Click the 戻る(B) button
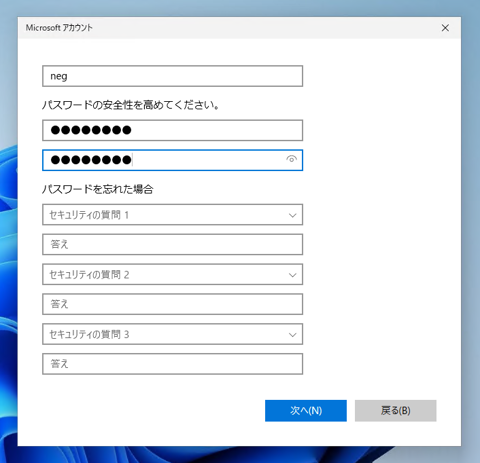The height and width of the screenshot is (463, 480). pyautogui.click(x=396, y=411)
